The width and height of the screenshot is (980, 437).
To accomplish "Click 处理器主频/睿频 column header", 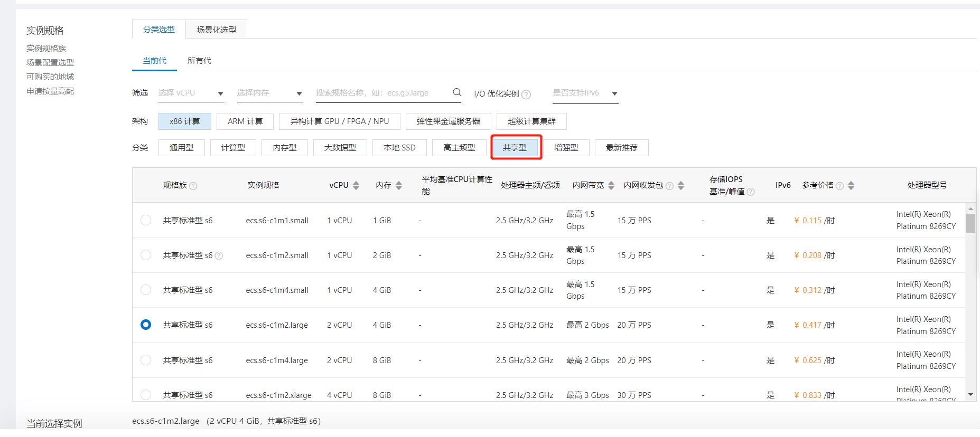I will click(x=530, y=185).
